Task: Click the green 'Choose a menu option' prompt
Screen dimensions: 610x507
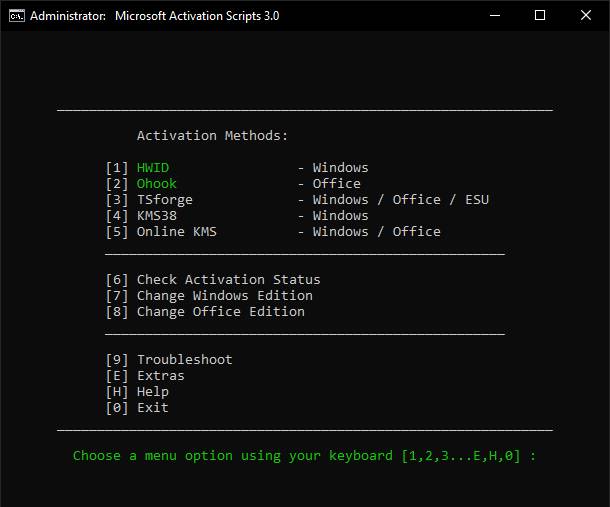Action: [305, 456]
